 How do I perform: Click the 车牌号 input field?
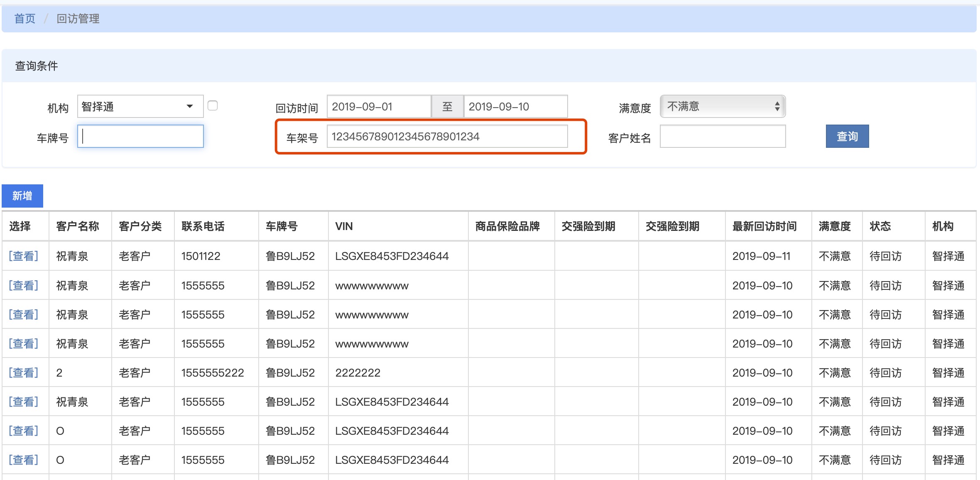(x=140, y=136)
